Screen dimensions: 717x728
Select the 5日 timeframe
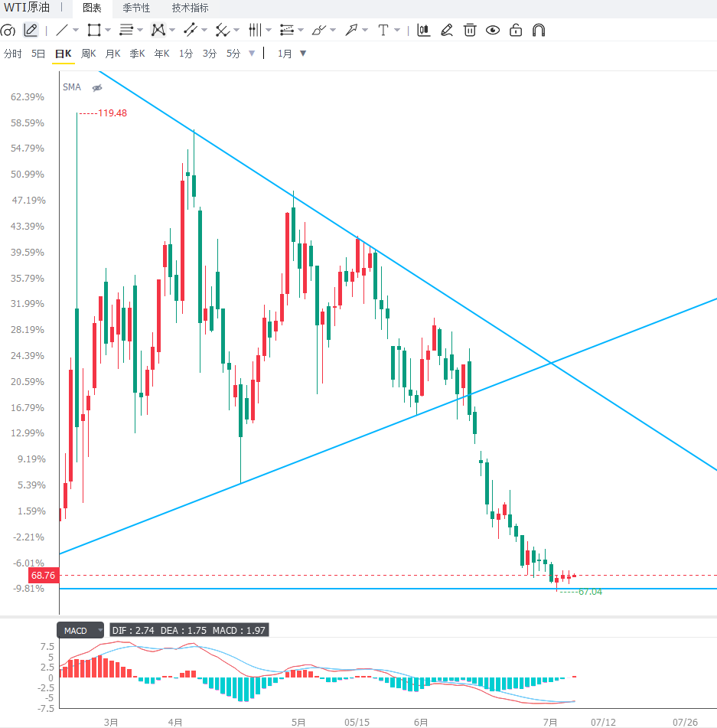(x=38, y=54)
